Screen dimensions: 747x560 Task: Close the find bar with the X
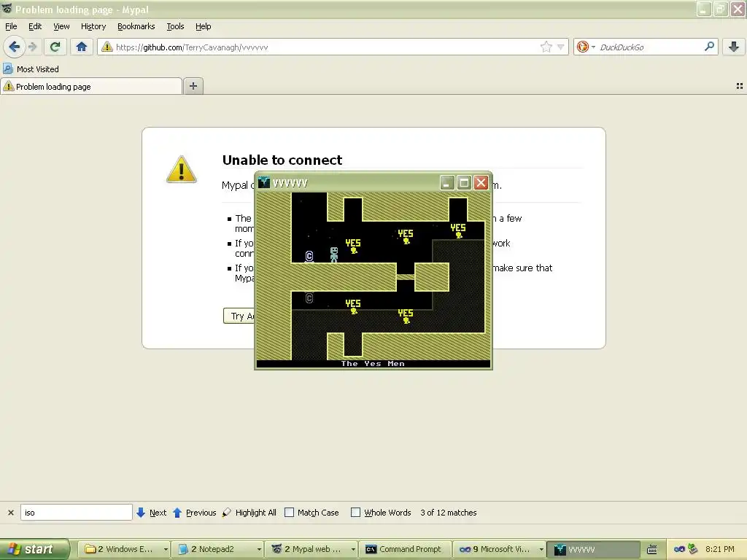(10, 513)
